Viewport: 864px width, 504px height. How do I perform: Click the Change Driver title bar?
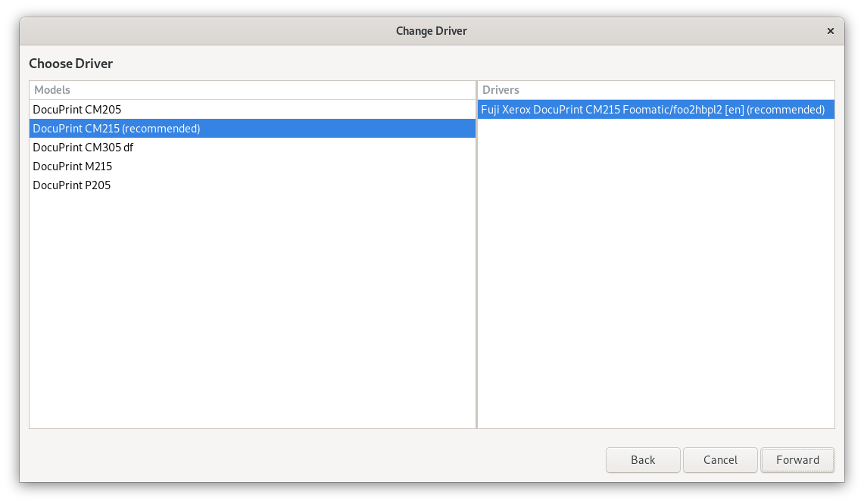pos(432,31)
